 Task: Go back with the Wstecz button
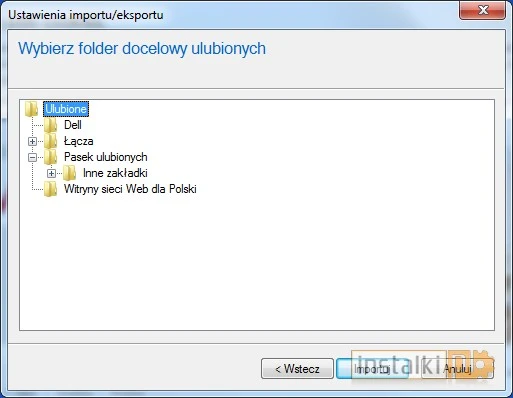click(x=297, y=369)
